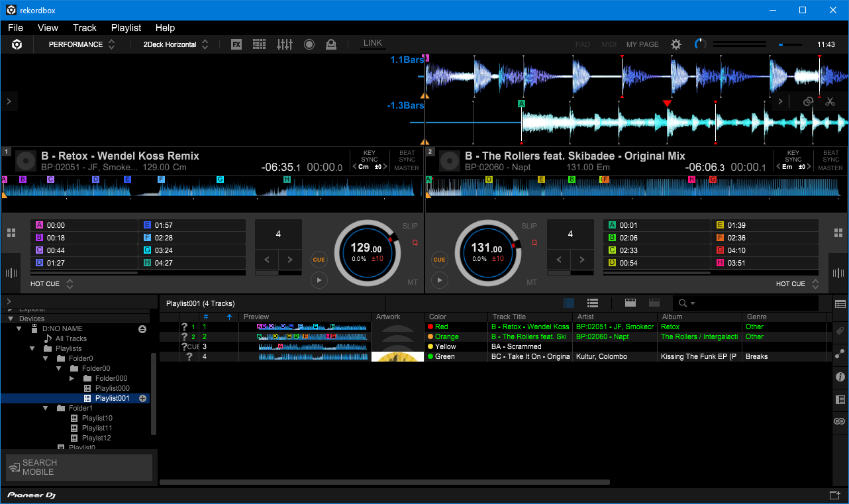The height and width of the screenshot is (504, 849).
Task: Start deck 1 with play button
Action: [319, 281]
